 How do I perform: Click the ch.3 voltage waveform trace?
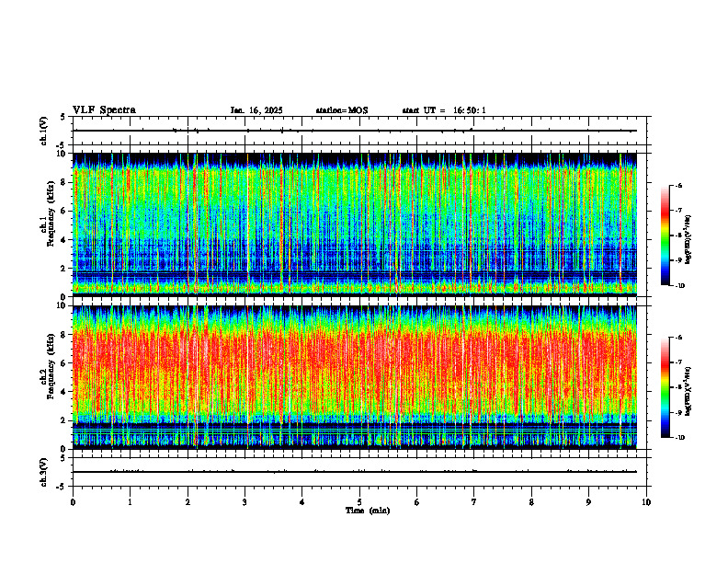[355, 472]
